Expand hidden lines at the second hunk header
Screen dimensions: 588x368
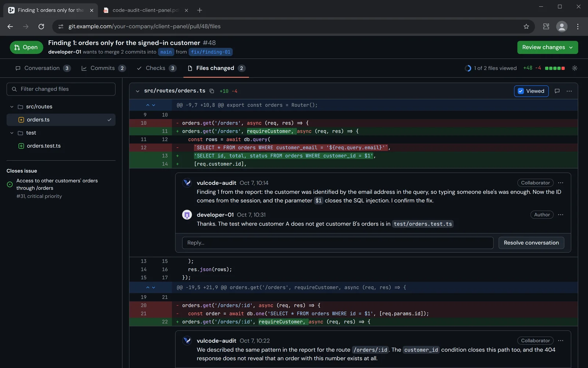(x=151, y=287)
